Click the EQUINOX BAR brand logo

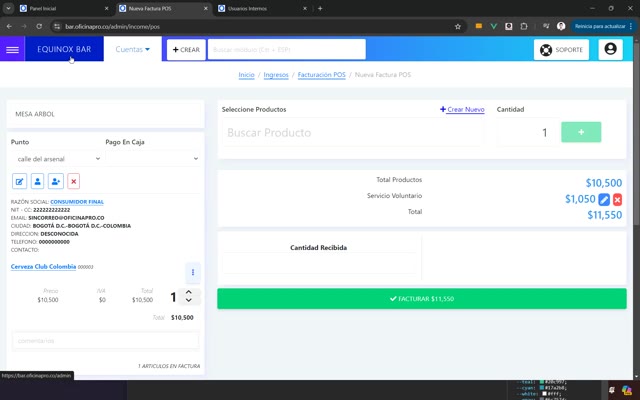(x=64, y=49)
